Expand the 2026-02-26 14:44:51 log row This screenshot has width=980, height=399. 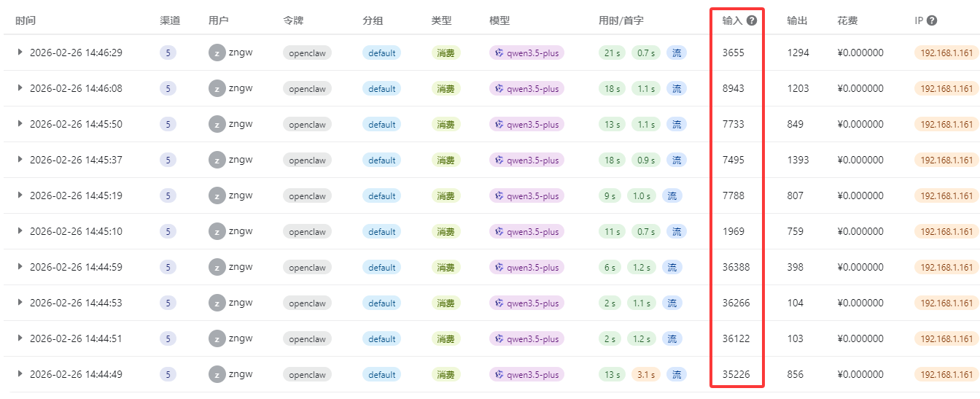pyautogui.click(x=20, y=338)
